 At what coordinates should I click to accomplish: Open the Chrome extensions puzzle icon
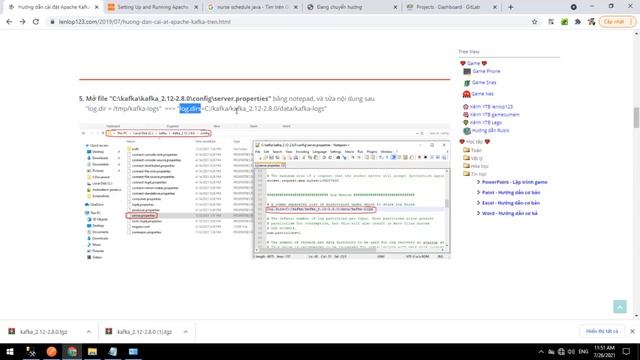click(x=578, y=22)
